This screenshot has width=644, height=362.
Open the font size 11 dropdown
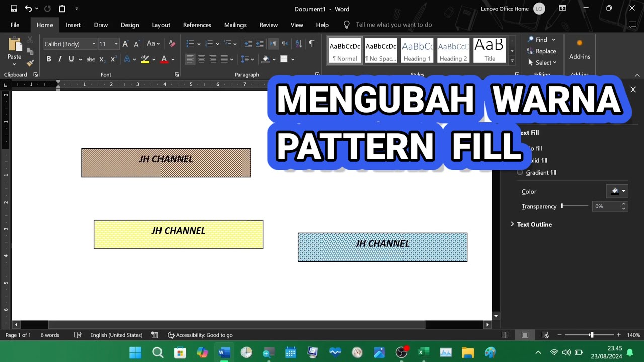pos(116,44)
